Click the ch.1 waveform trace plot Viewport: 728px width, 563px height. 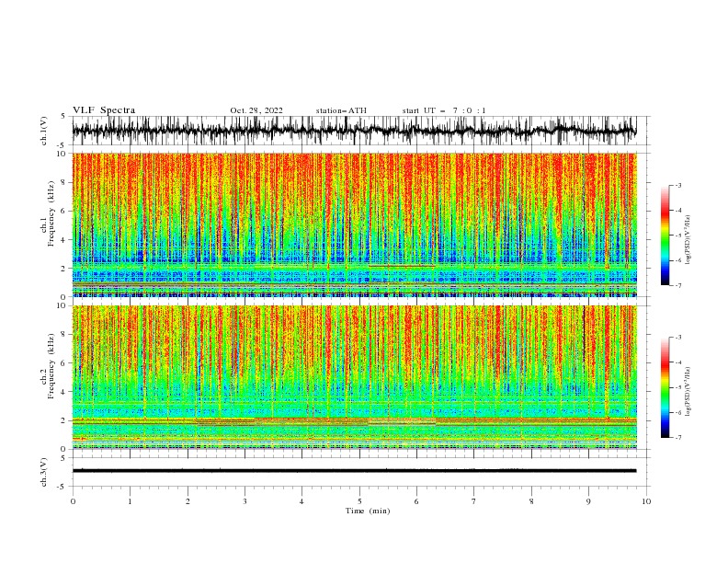pyautogui.click(x=354, y=131)
